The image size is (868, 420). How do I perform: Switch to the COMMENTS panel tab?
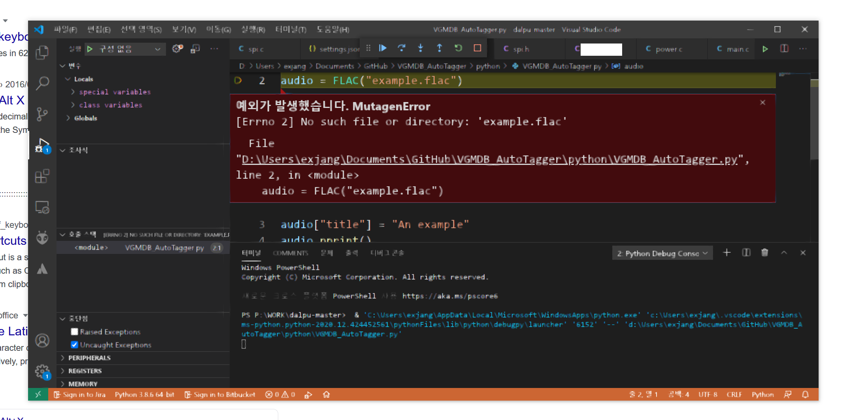click(290, 253)
